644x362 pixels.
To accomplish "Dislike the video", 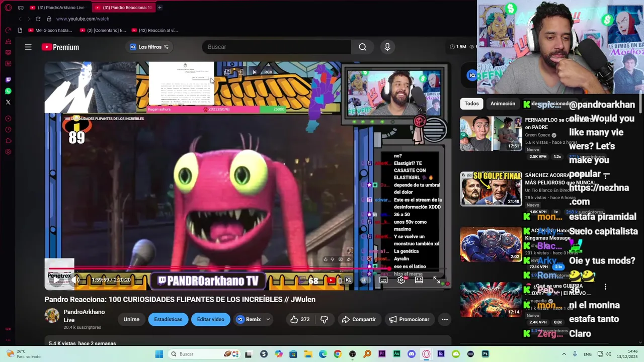I will [325, 319].
